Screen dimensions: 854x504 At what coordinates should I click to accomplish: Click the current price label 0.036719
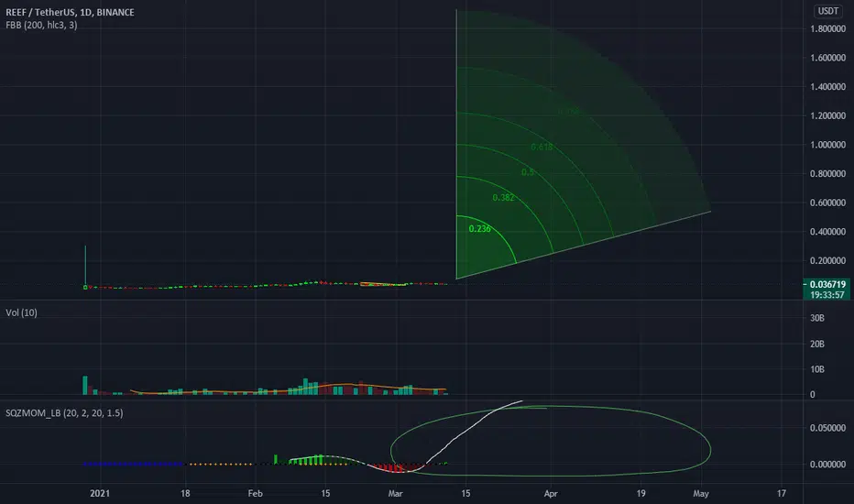[x=827, y=284]
